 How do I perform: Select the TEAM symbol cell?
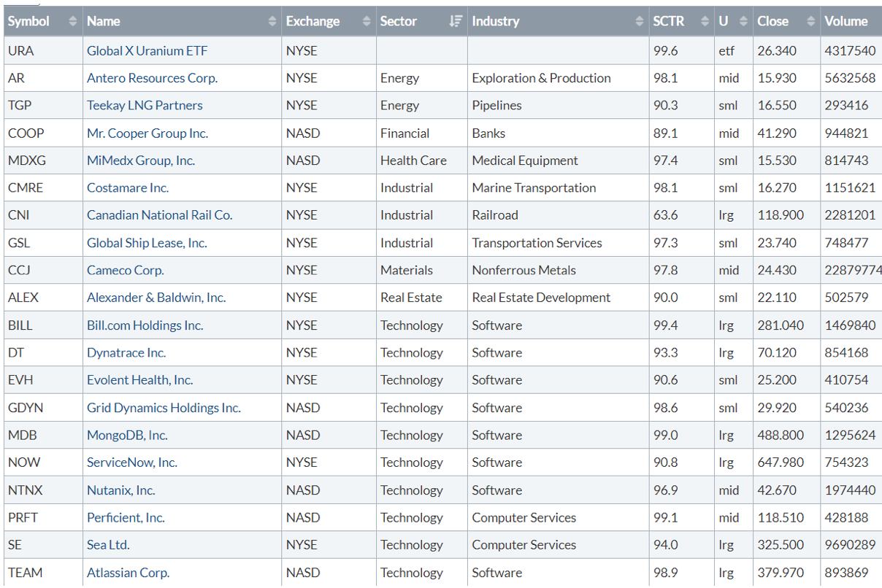[42, 573]
